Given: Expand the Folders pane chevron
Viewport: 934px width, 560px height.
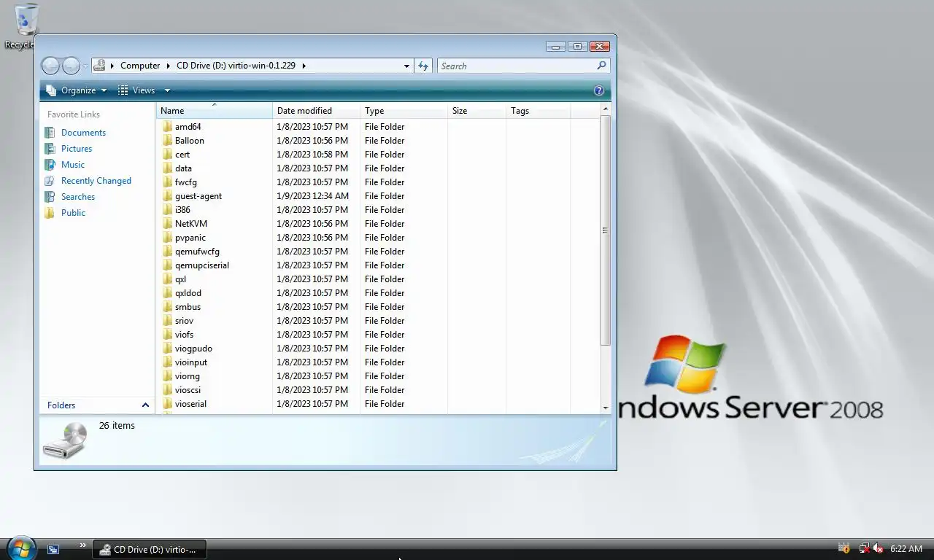Looking at the screenshot, I should [145, 405].
